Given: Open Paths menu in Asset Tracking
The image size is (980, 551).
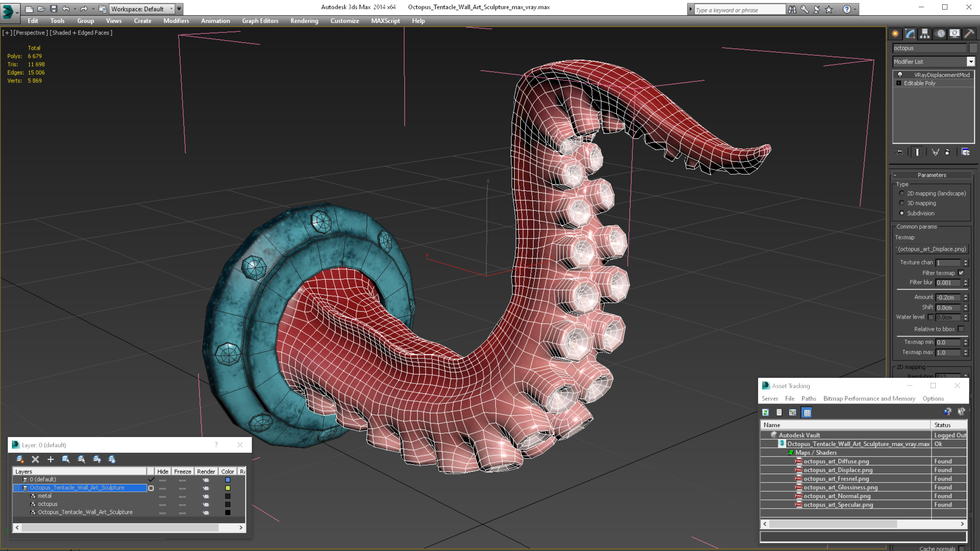Looking at the screenshot, I should [x=809, y=399].
